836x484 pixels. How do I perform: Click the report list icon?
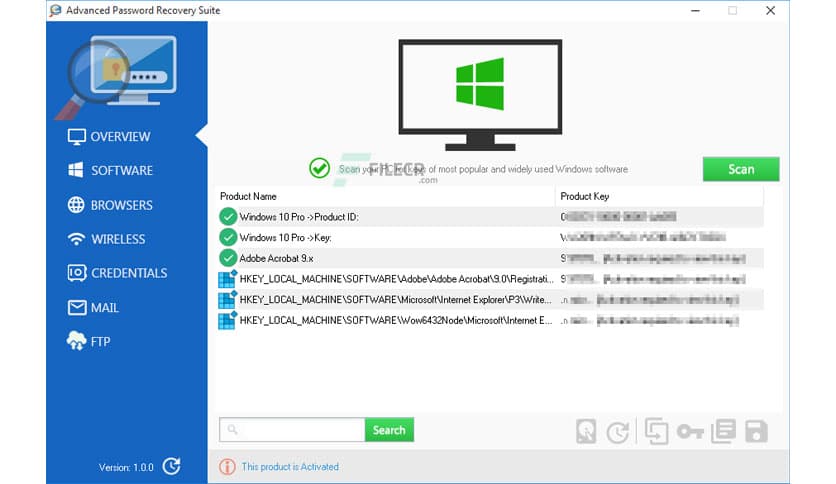pyautogui.click(x=724, y=431)
